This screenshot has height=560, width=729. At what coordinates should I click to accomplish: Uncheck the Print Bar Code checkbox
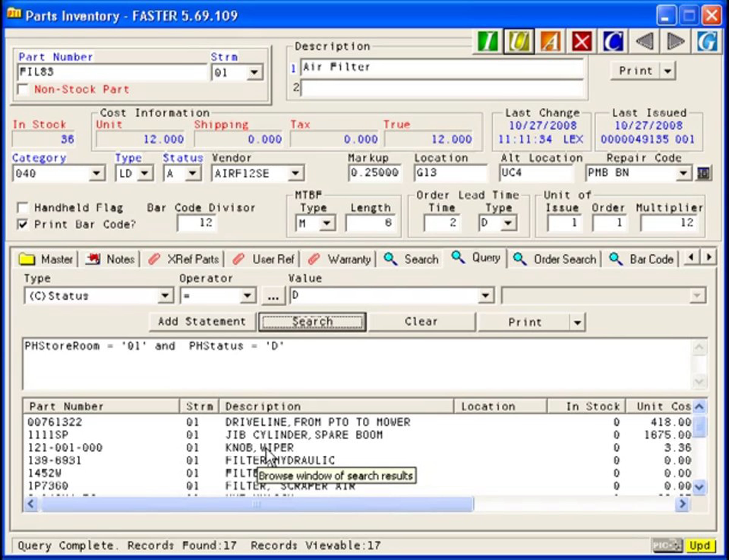[23, 224]
